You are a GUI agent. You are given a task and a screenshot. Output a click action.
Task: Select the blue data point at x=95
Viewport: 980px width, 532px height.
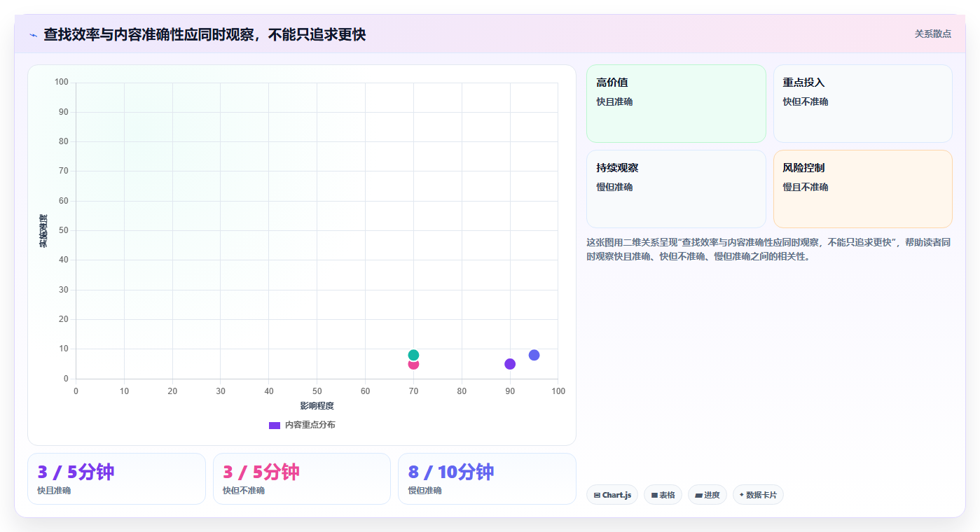[534, 355]
